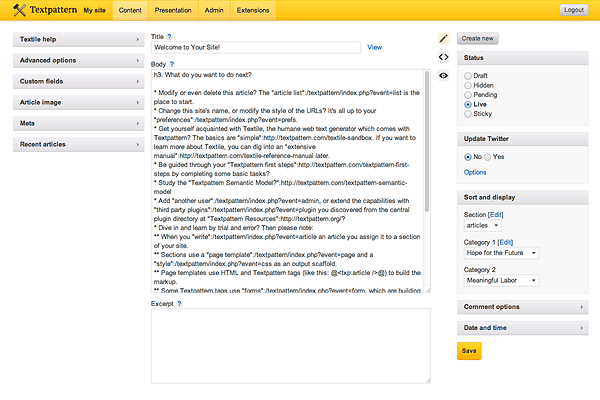Screen dimensions: 600x400
Task: Click the Title help question mark icon
Action: point(170,36)
